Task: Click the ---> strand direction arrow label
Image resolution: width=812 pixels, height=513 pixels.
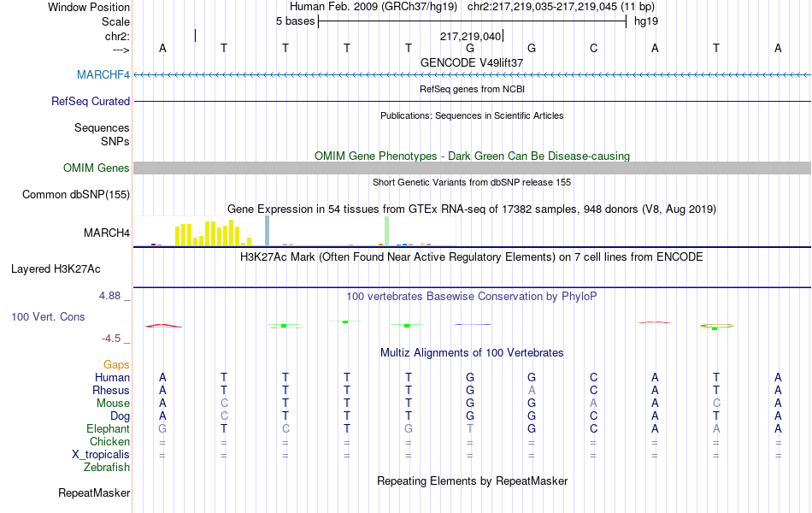Action: 121,50
